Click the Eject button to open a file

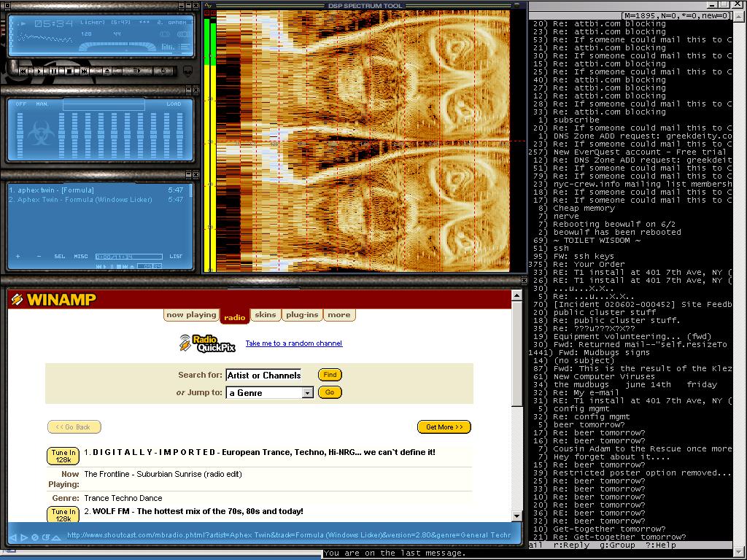click(x=107, y=71)
